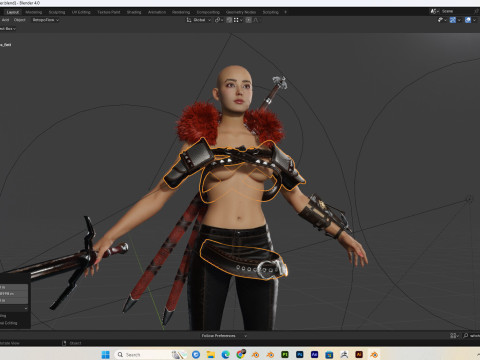
Task: Switch to the Scripting workspace
Action: click(270, 12)
